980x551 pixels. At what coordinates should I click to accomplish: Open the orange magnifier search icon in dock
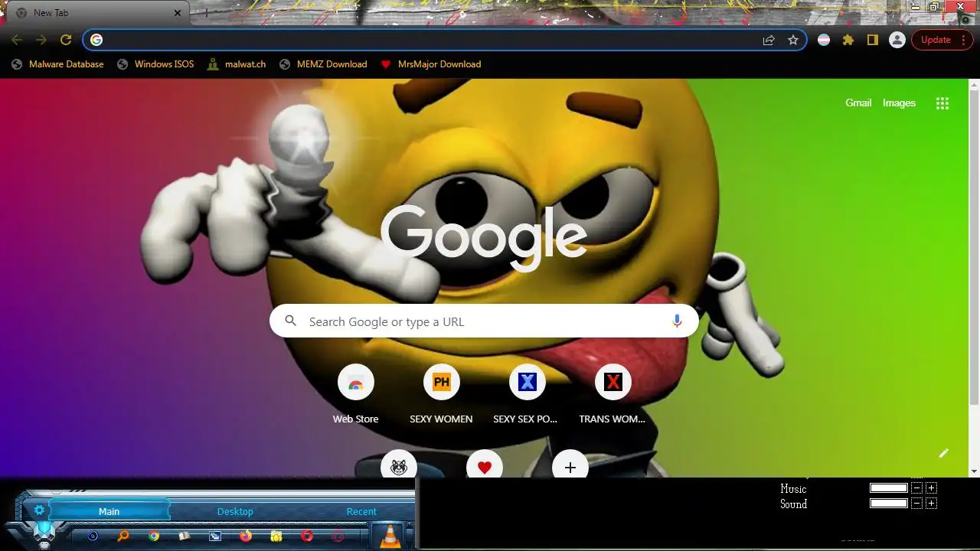point(123,536)
